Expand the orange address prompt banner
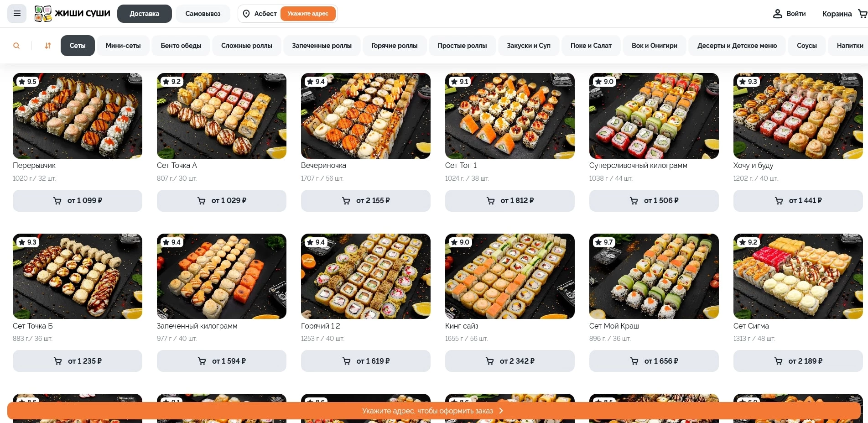 pyautogui.click(x=434, y=411)
